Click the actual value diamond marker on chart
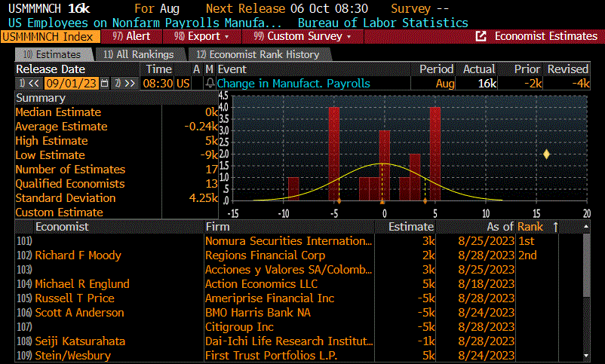 point(546,154)
